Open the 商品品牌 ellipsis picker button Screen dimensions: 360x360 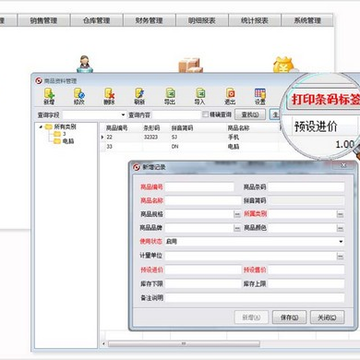237,228
